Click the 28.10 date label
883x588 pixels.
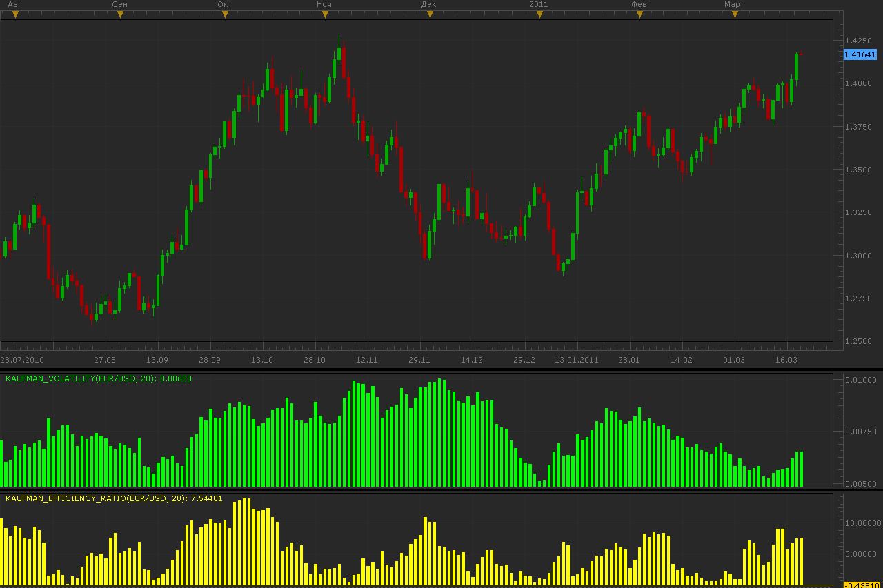(315, 360)
